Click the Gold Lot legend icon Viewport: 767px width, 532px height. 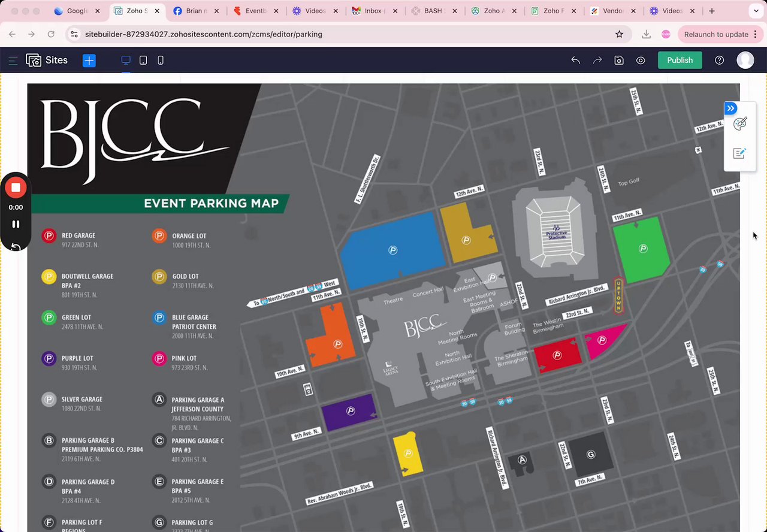(159, 276)
